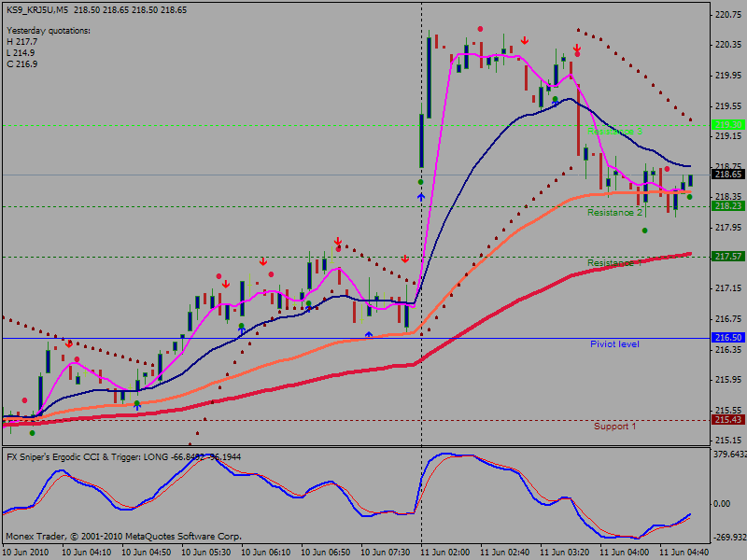This screenshot has height=560, width=747.
Task: Click the 10 Jun 06:50 time label
Action: [x=326, y=553]
